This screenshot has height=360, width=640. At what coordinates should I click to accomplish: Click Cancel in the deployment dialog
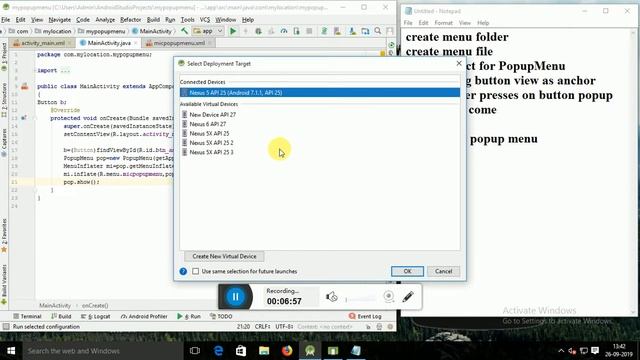[x=443, y=271]
